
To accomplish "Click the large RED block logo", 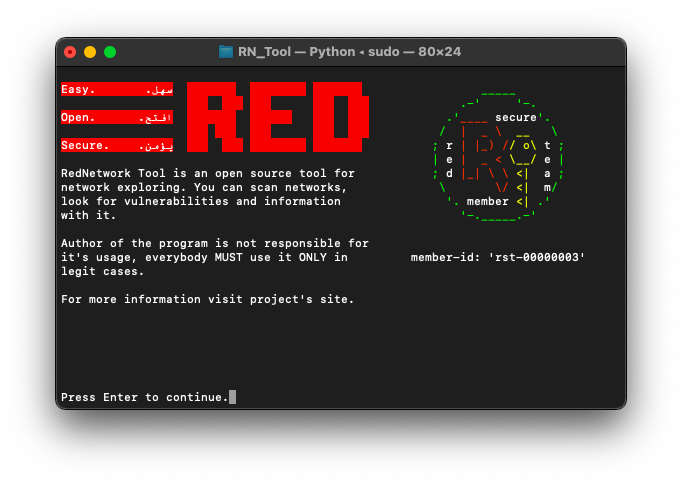I will point(278,117).
